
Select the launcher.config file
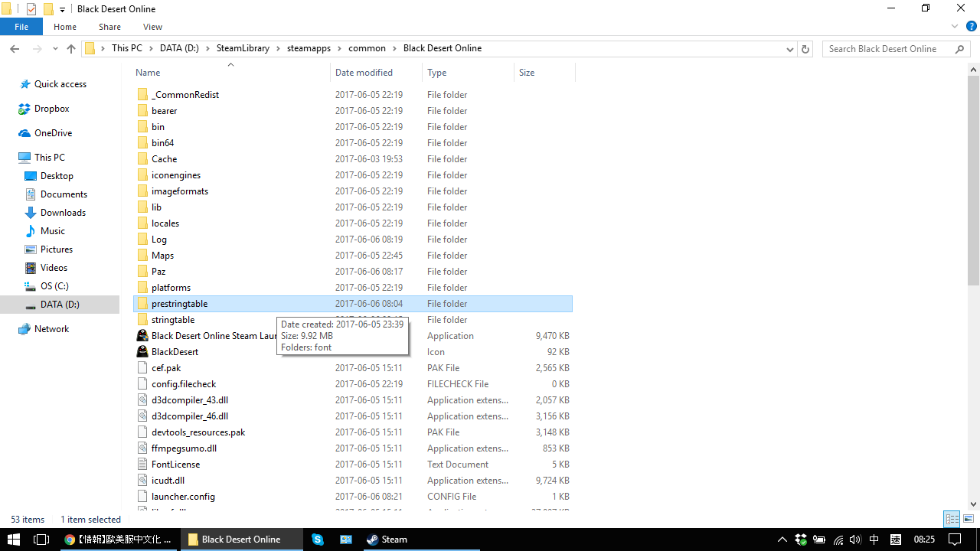coord(183,497)
